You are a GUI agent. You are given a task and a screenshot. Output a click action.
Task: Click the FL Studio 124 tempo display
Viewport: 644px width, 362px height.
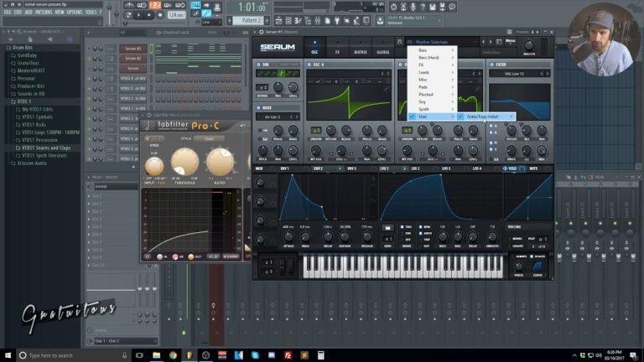point(176,15)
